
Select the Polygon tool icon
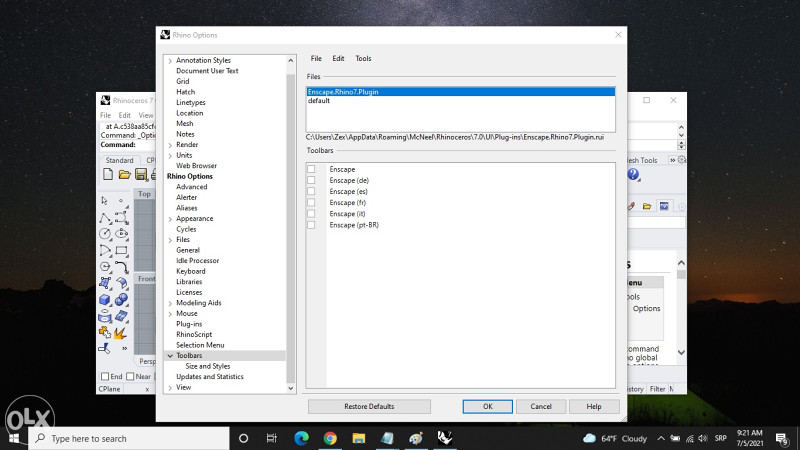click(105, 267)
